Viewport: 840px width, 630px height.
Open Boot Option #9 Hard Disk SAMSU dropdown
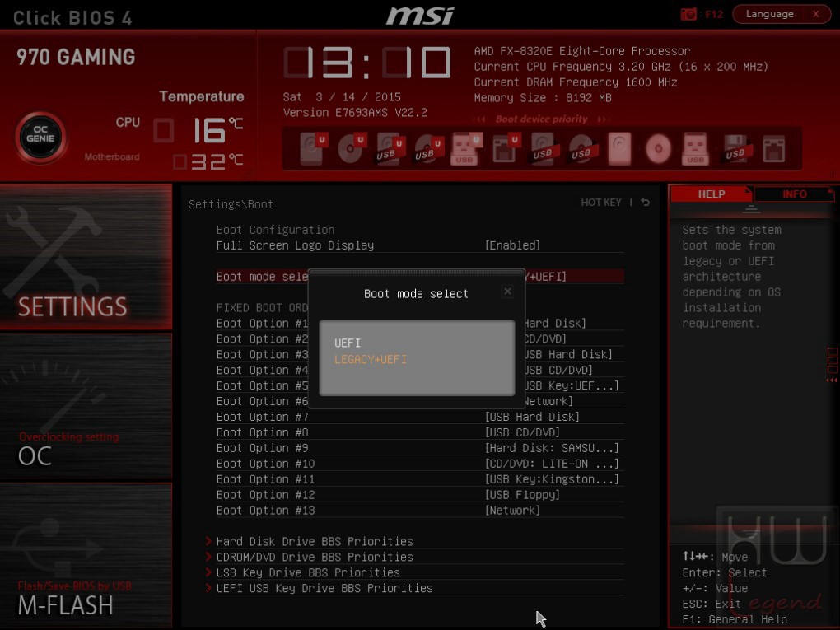click(552, 448)
